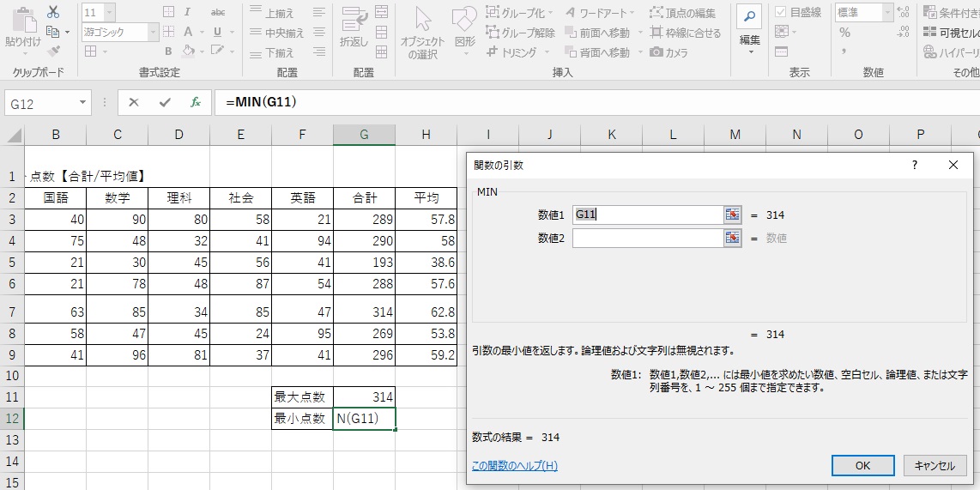Open the font size dropdown
Image resolution: width=980 pixels, height=490 pixels.
[110, 12]
